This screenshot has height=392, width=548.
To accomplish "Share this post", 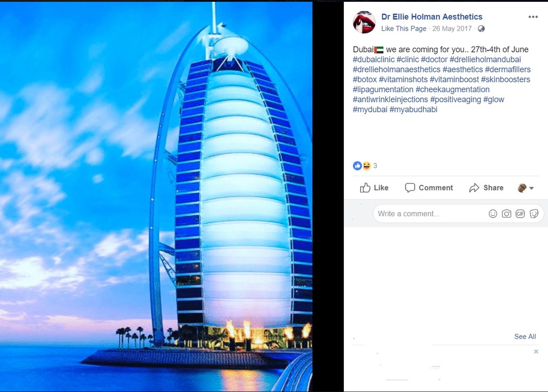I will click(x=486, y=188).
